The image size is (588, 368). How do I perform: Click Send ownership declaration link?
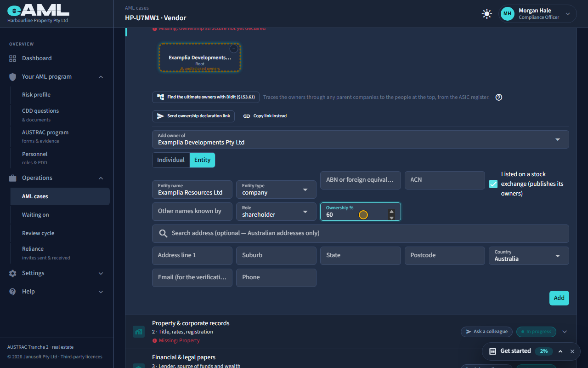pyautogui.click(x=193, y=116)
